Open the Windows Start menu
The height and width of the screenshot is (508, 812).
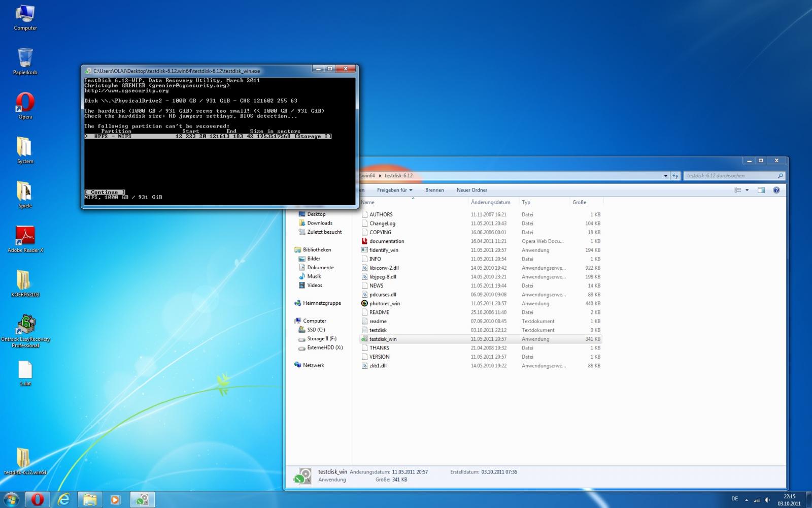tap(11, 499)
